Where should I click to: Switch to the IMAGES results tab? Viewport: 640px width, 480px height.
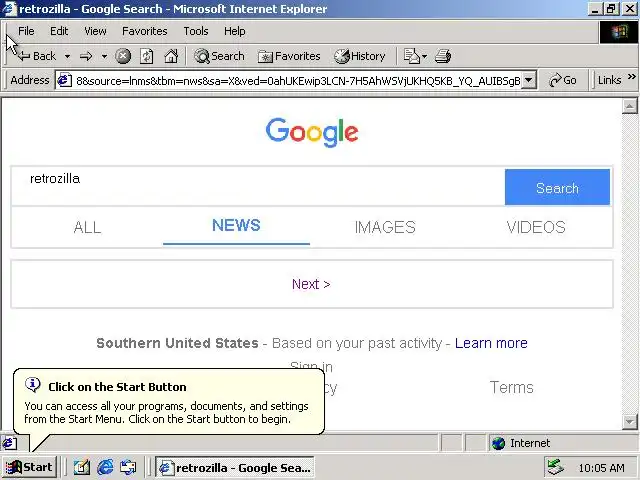385,227
